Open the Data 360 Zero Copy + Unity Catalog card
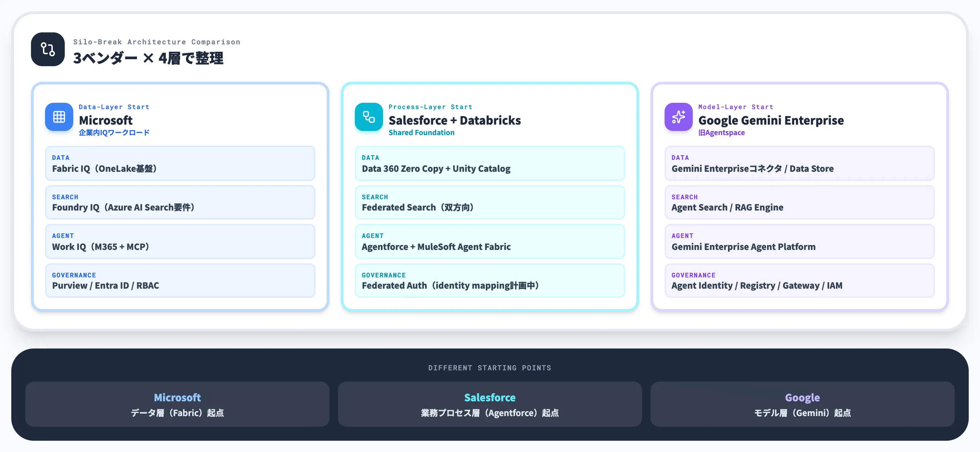This screenshot has height=452, width=980. coord(490,163)
